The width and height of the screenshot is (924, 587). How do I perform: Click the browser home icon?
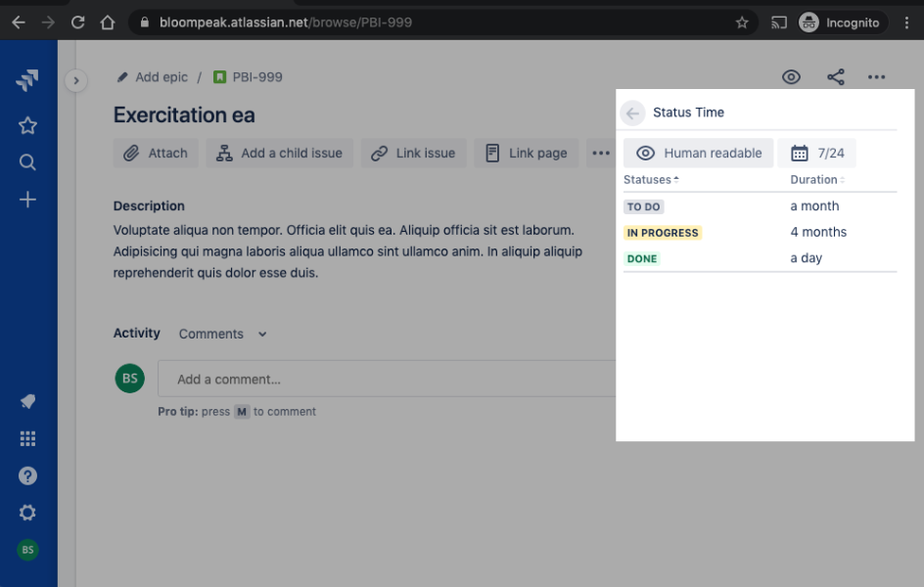pos(108,23)
